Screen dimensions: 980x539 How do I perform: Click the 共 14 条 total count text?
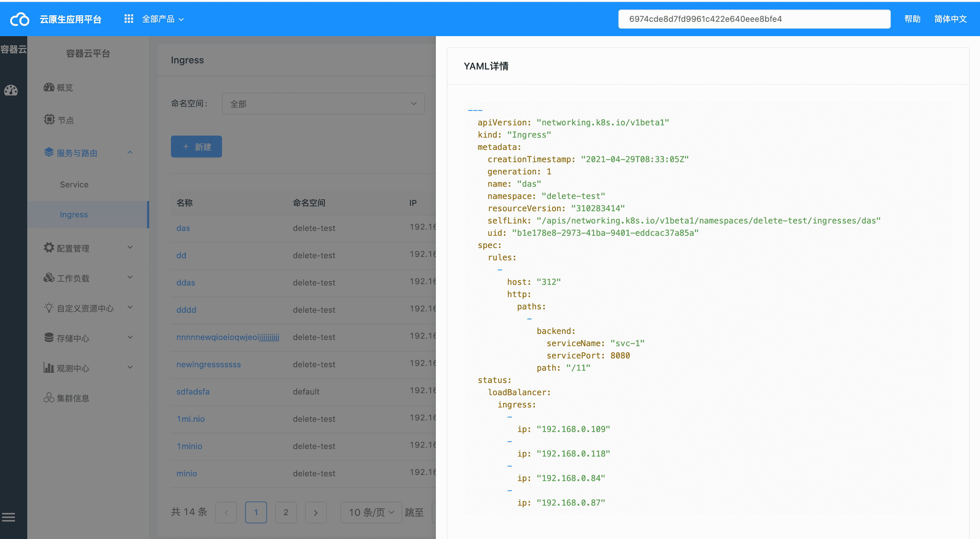[189, 512]
